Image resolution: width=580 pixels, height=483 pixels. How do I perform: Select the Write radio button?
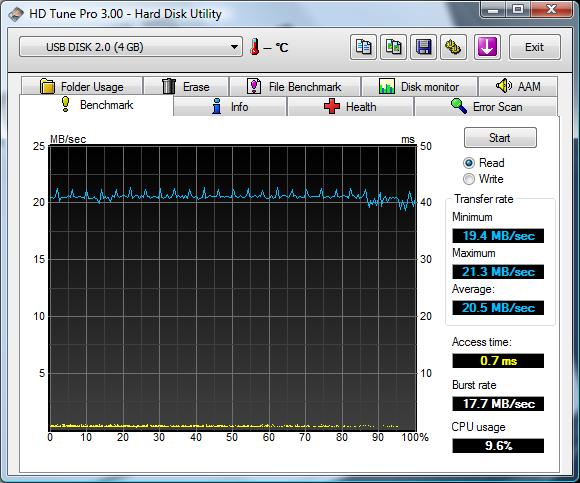point(469,179)
